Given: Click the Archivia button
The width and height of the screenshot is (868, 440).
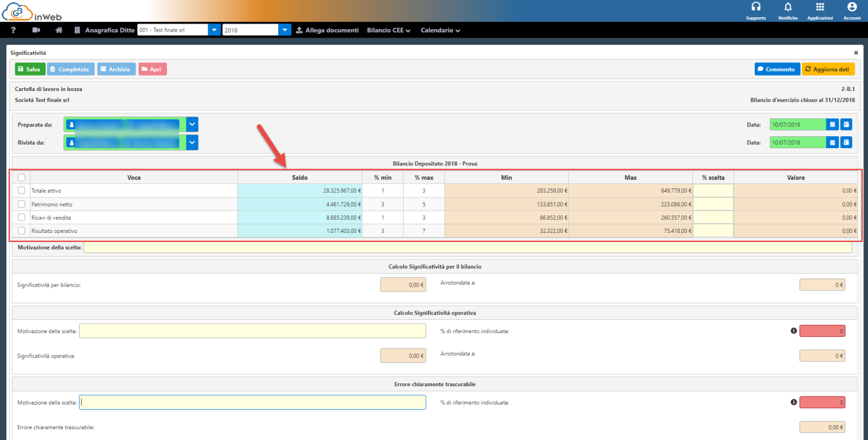Looking at the screenshot, I should 117,69.
